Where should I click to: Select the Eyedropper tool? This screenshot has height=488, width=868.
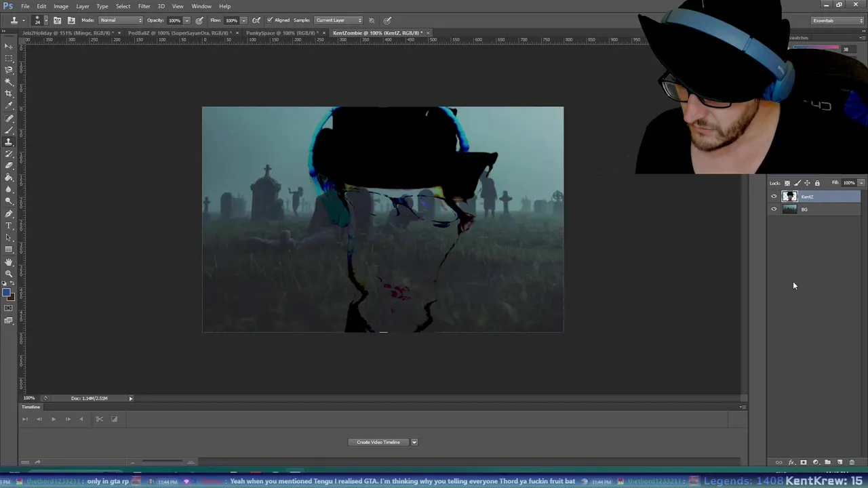pos(9,106)
